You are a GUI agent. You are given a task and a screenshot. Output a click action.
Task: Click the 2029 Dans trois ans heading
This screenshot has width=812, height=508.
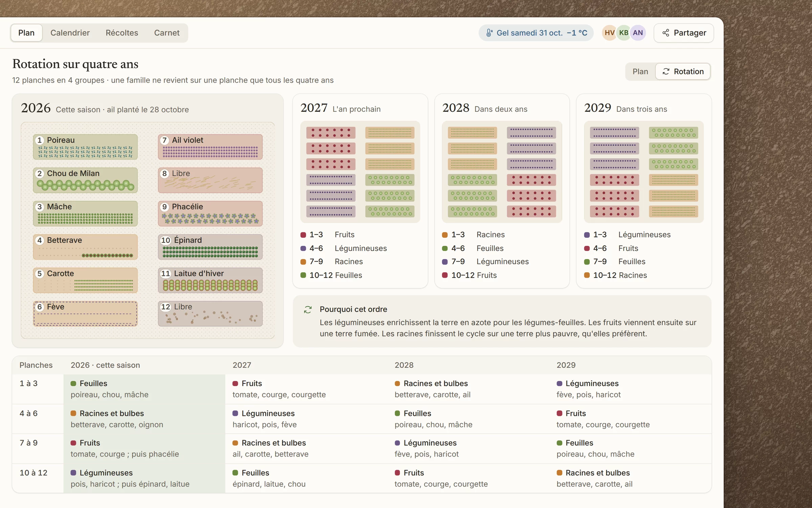click(x=626, y=108)
